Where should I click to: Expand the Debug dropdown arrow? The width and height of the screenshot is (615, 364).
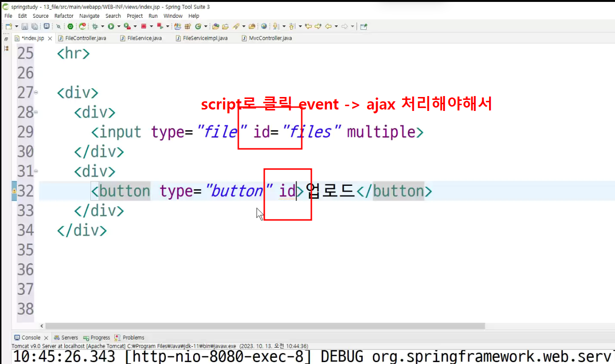coord(102,26)
